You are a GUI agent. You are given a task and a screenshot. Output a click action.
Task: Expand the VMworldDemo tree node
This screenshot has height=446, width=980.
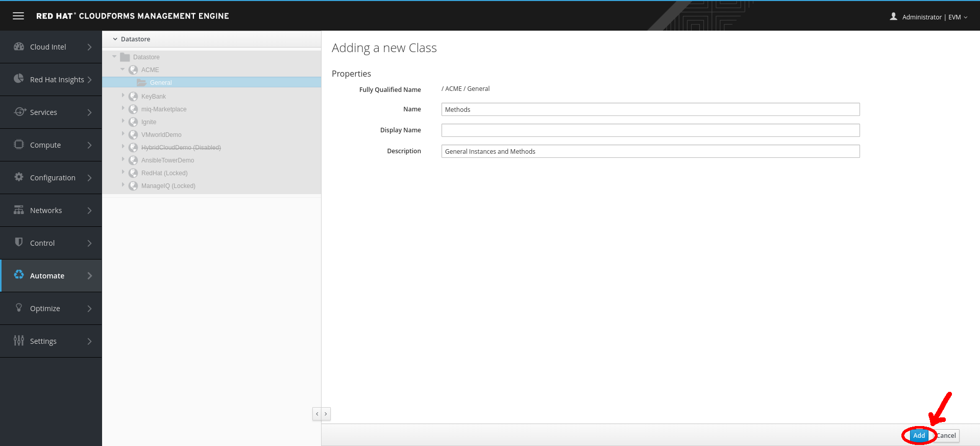point(123,134)
